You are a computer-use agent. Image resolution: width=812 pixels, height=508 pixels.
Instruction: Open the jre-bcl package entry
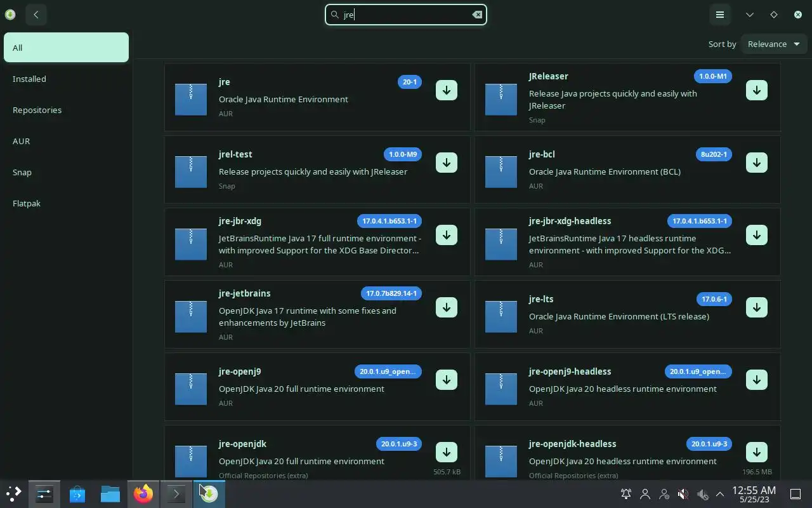point(627,170)
